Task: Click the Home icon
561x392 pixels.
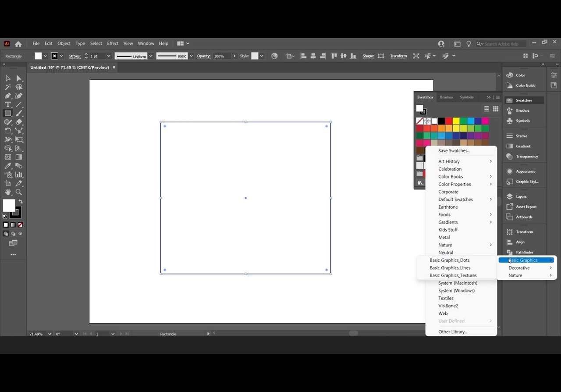Action: click(x=18, y=44)
